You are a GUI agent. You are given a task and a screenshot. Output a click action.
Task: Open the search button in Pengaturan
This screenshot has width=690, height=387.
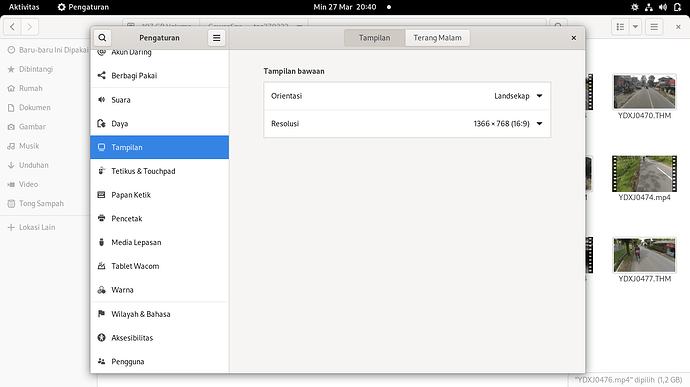point(102,38)
